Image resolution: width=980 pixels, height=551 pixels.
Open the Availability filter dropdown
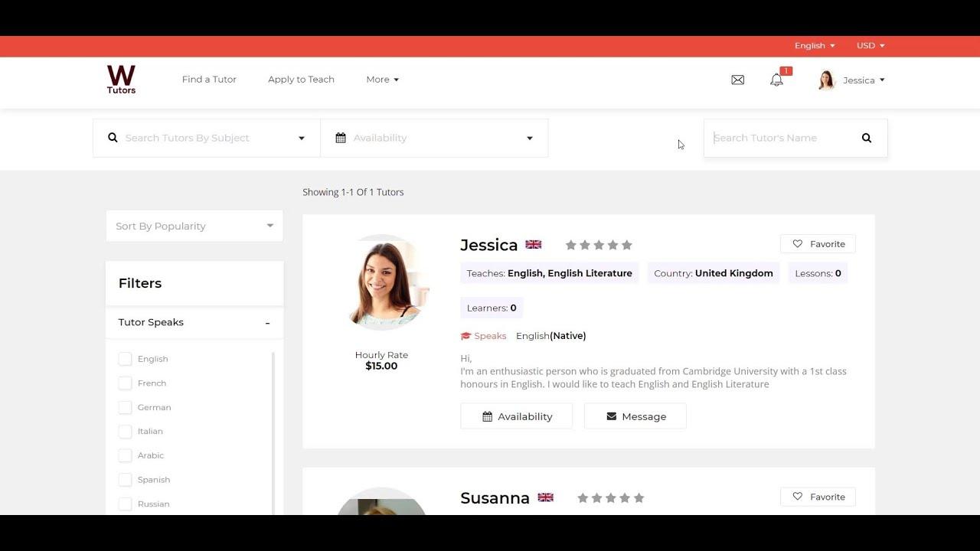(x=434, y=138)
